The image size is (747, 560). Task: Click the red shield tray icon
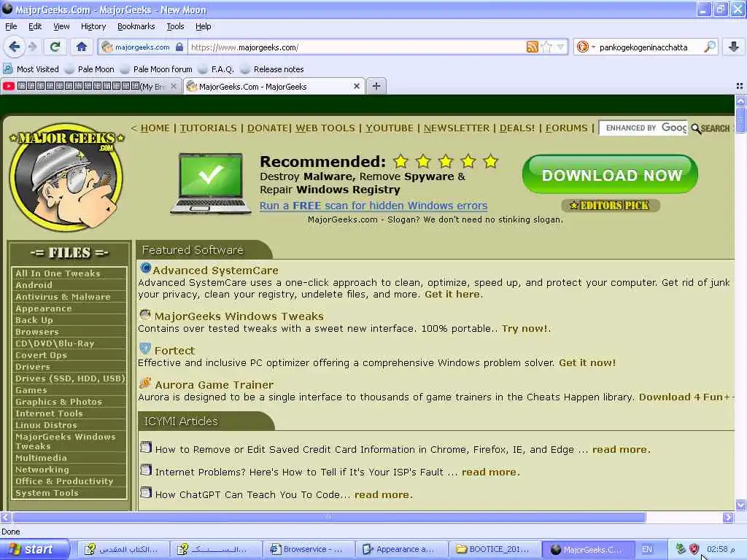(x=694, y=549)
